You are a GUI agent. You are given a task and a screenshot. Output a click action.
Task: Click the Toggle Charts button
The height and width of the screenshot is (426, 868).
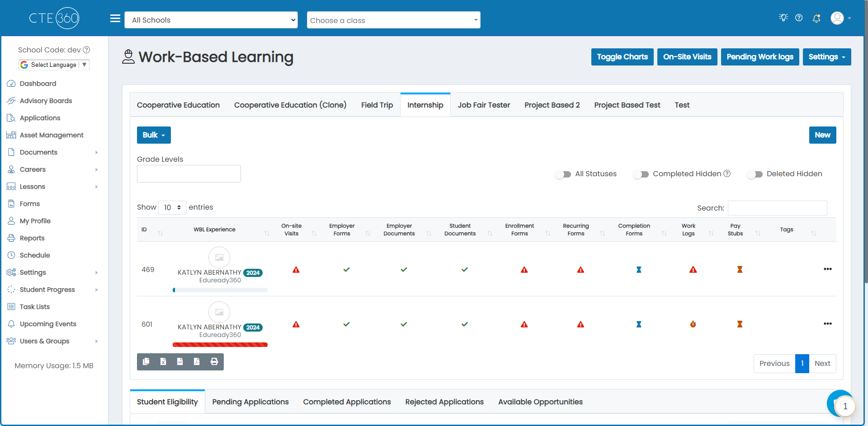623,57
